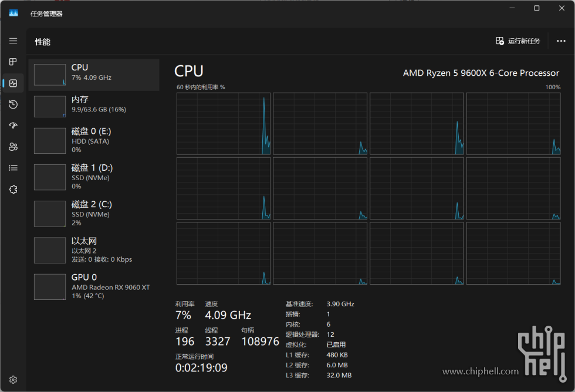Select the Performance page icon in sidebar

pos(13,83)
